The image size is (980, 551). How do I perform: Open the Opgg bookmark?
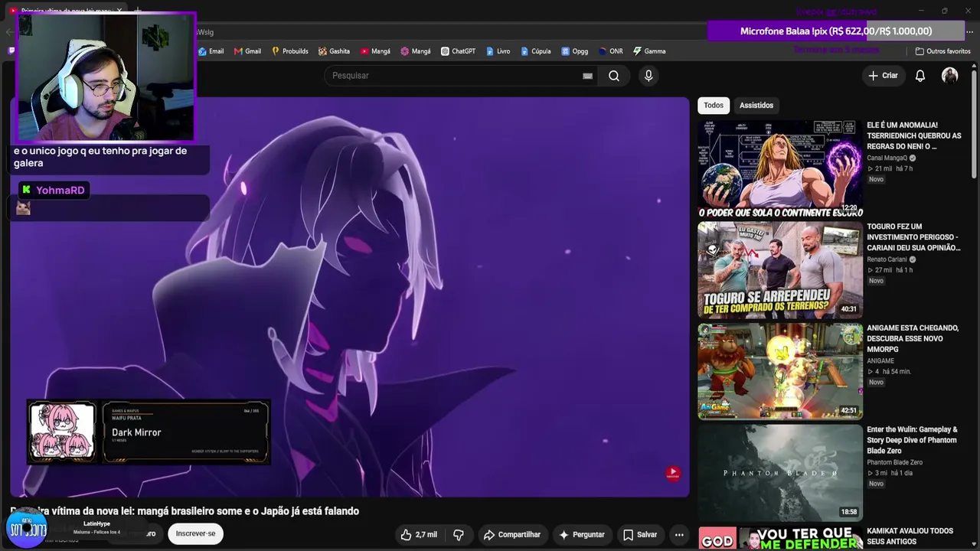(x=574, y=51)
